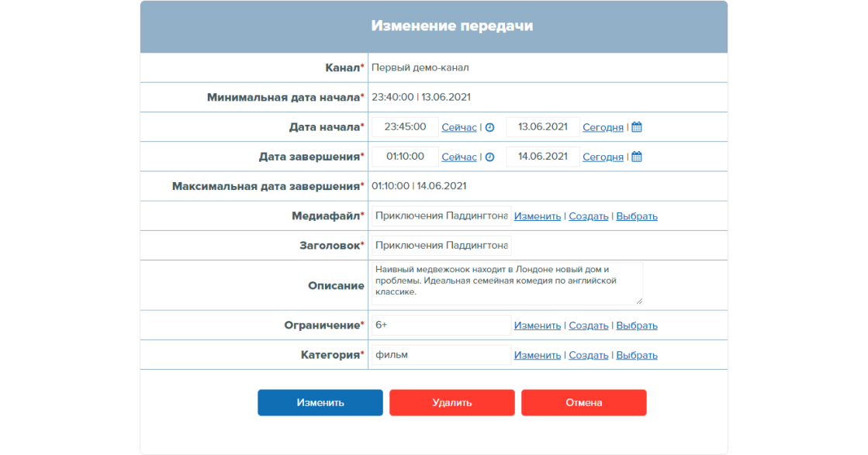The height and width of the screenshot is (455, 868).
Task: Click the Заголовок text field
Action: point(441,246)
